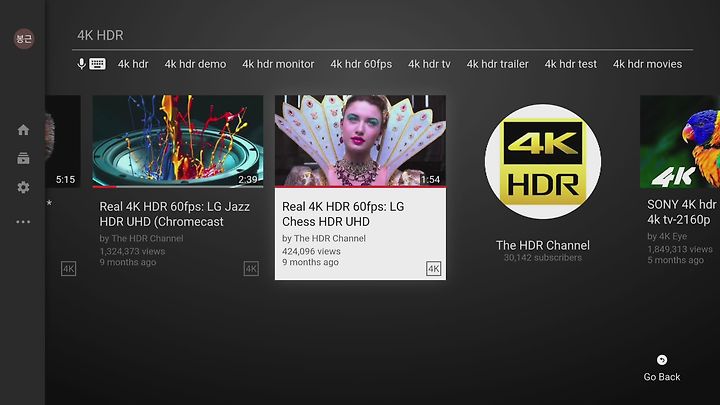Click LG Chess video red progress bar
The height and width of the screenshot is (405, 720).
pyautogui.click(x=360, y=187)
